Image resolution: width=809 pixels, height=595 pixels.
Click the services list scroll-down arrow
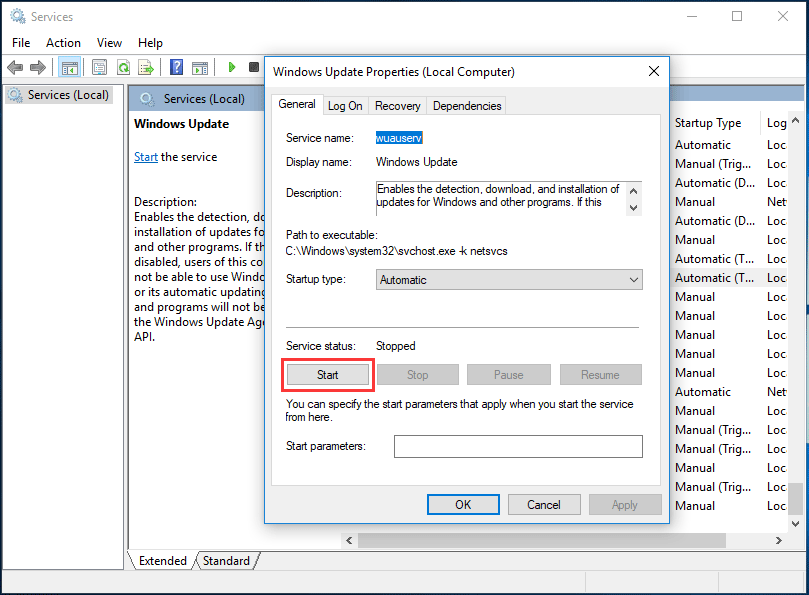click(795, 524)
